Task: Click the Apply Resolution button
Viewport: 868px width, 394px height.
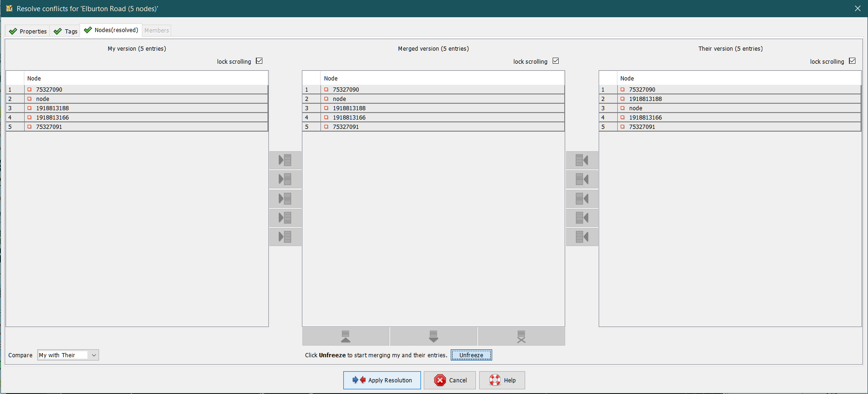Action: click(382, 380)
